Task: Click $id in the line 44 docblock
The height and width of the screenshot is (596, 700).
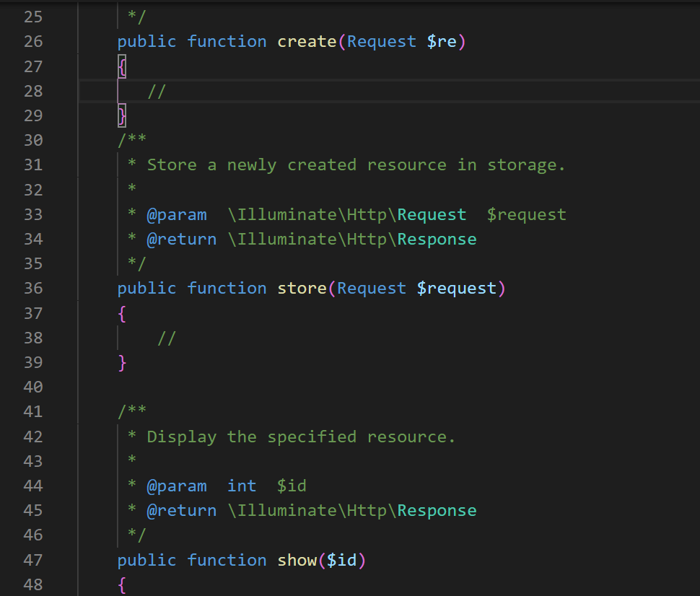Action: tap(292, 486)
